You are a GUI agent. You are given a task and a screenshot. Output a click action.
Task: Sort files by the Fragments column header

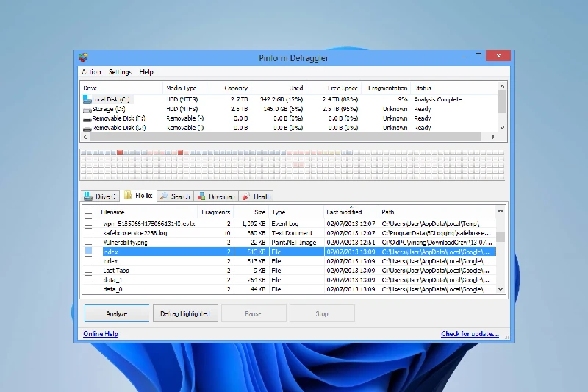[215, 212]
